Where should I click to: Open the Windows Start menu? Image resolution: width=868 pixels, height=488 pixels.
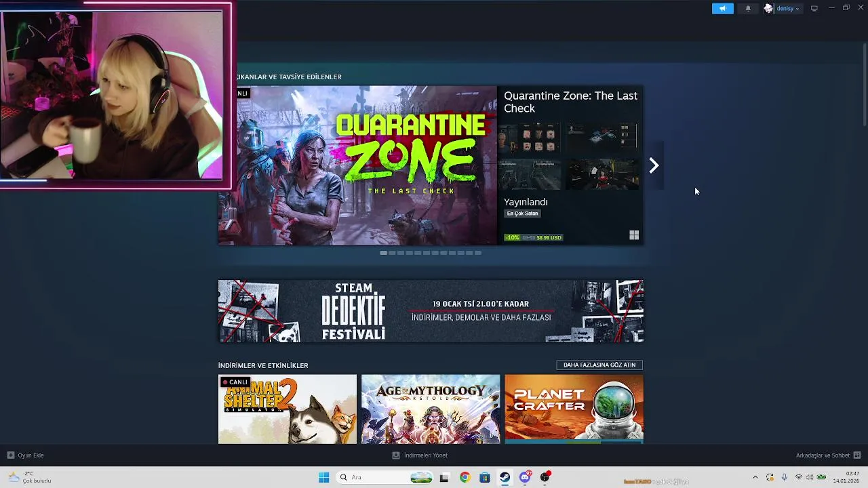(323, 477)
